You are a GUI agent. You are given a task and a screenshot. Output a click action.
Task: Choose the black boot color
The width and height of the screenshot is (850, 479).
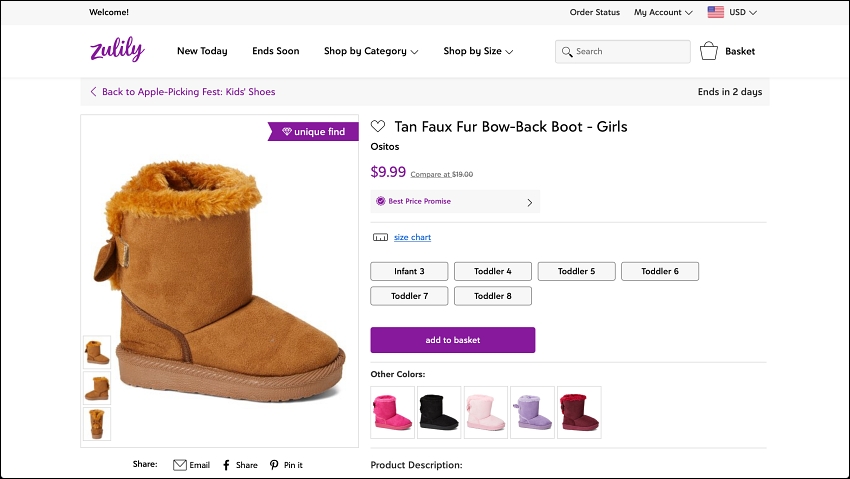(x=439, y=412)
